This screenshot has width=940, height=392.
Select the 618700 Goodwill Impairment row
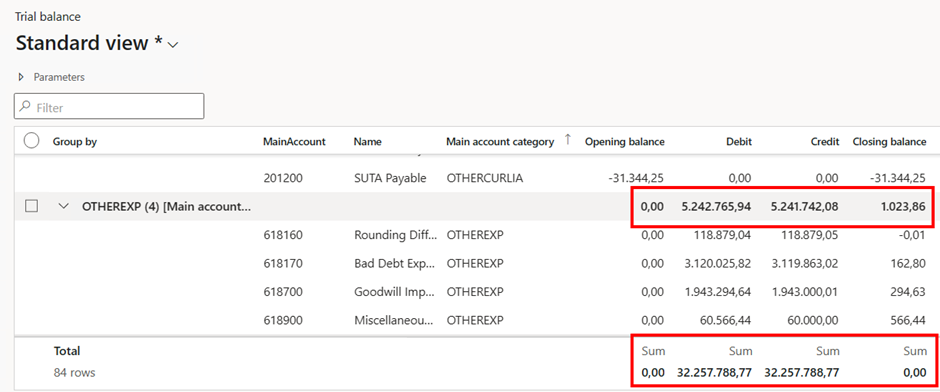477,292
